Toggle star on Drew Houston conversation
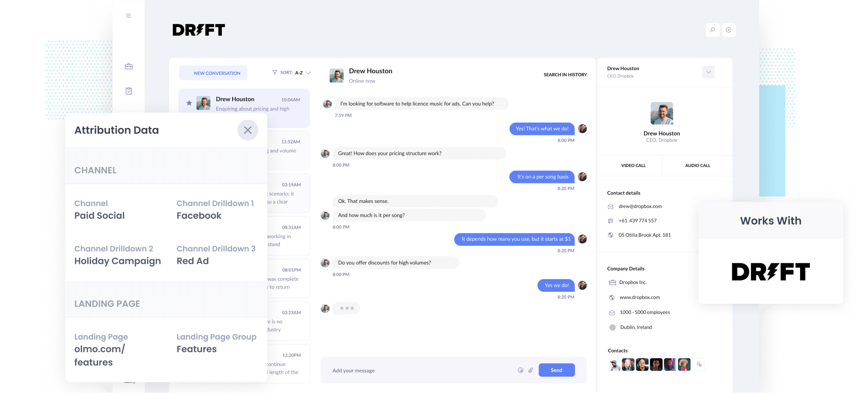868x393 pixels. 189,103
